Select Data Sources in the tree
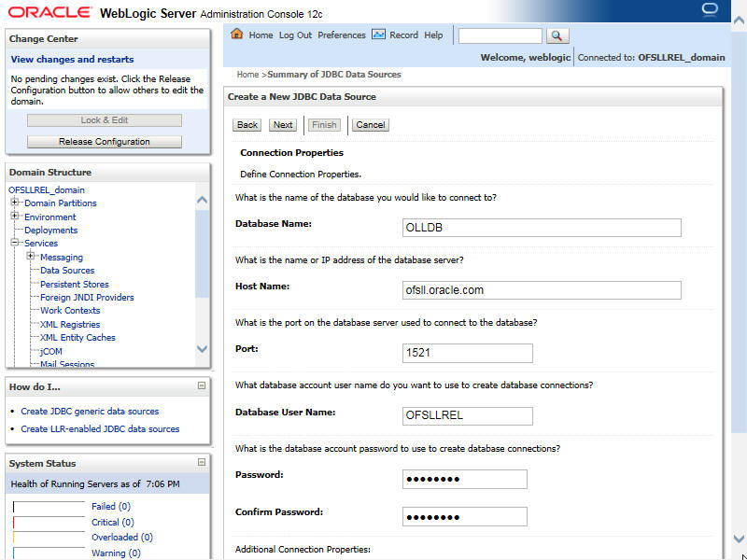 pos(67,270)
